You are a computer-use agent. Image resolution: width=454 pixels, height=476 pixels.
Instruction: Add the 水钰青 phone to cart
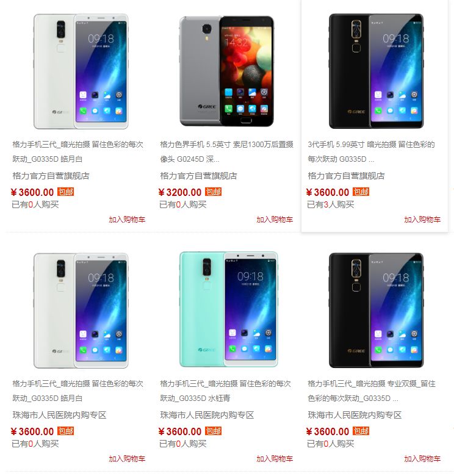(x=275, y=459)
